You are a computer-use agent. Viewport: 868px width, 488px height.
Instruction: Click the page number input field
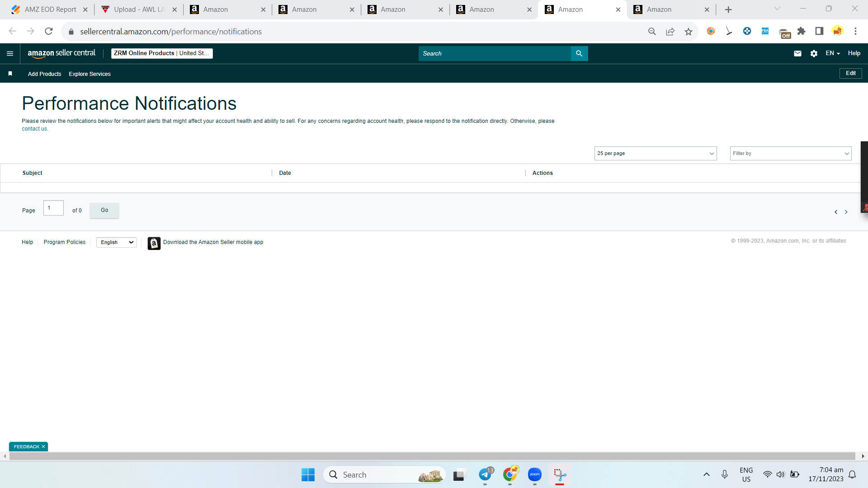click(x=53, y=208)
